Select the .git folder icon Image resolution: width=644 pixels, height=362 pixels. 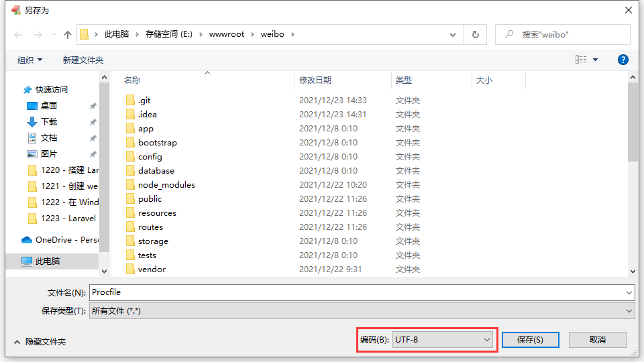[131, 100]
